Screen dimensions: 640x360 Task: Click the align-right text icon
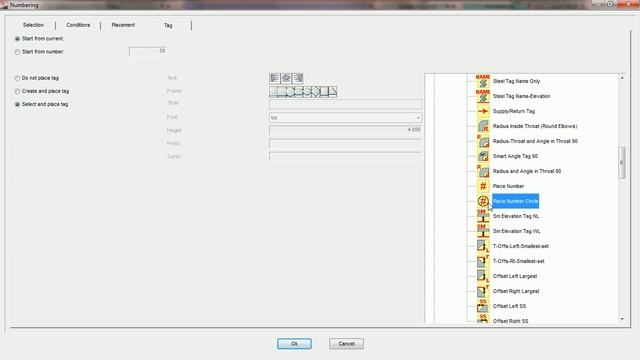[x=298, y=78]
